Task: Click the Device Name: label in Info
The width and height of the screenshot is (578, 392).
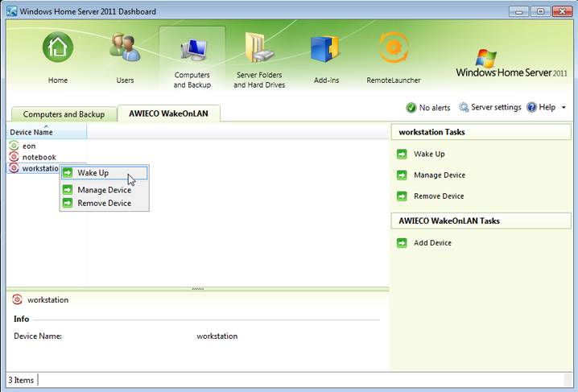Action: [x=38, y=336]
